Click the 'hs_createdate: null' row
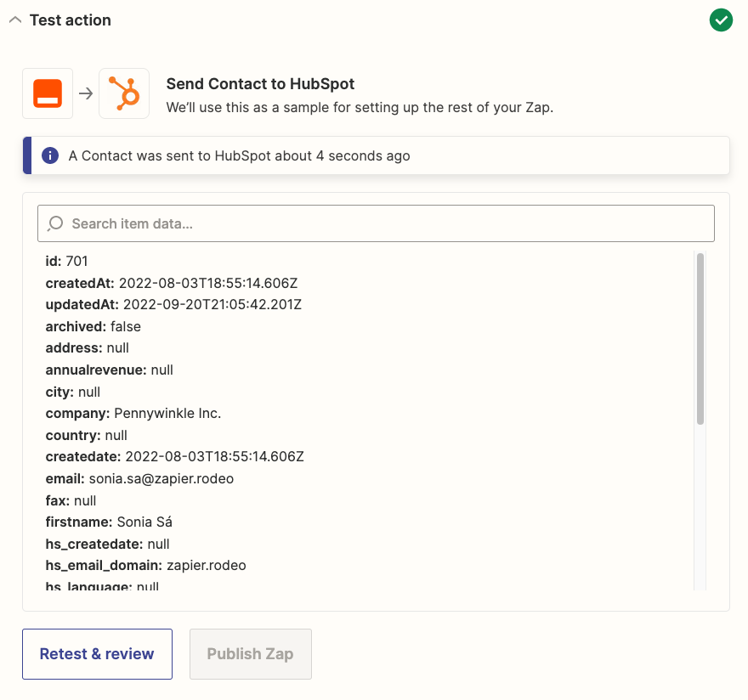 (107, 544)
